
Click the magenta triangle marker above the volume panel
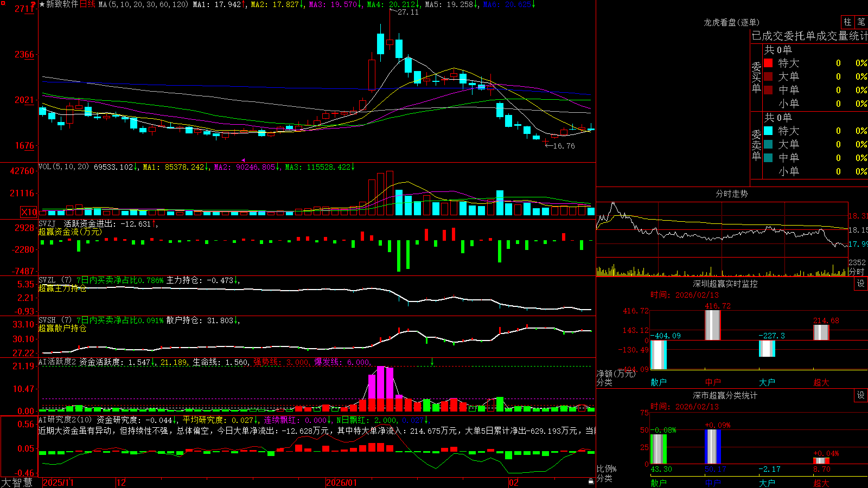(x=243, y=160)
